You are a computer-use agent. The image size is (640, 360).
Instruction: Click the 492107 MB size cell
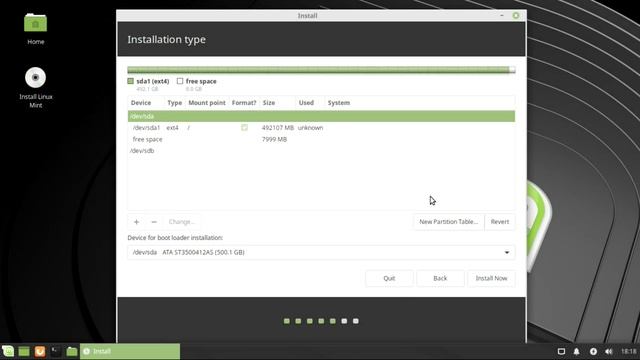tap(278, 128)
